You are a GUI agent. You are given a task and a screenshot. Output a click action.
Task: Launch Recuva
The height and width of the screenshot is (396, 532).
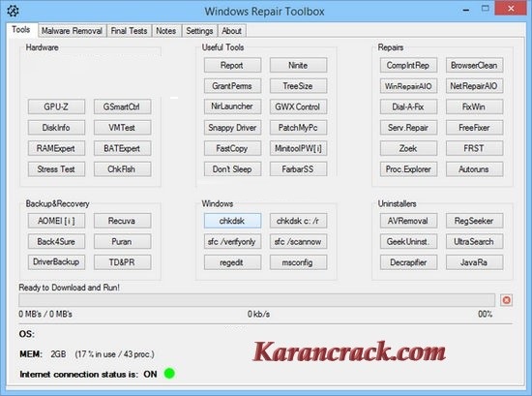pos(122,221)
